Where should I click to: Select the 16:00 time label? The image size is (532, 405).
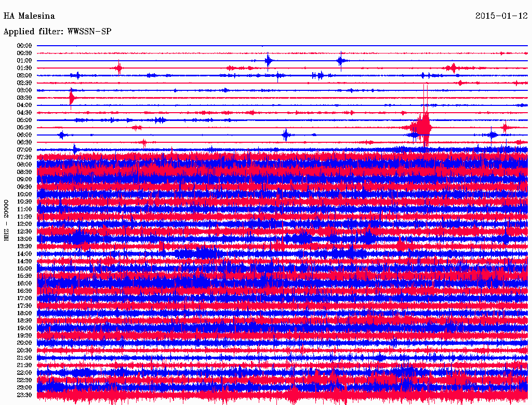point(24,283)
